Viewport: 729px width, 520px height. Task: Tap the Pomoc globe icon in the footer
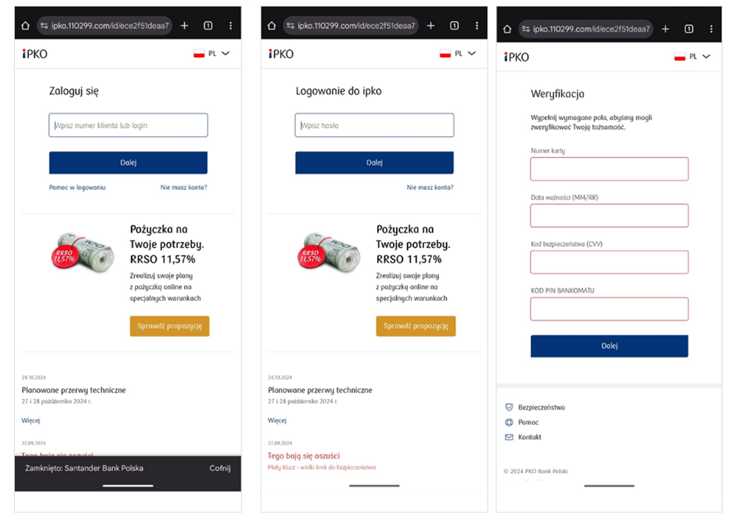[x=509, y=422]
